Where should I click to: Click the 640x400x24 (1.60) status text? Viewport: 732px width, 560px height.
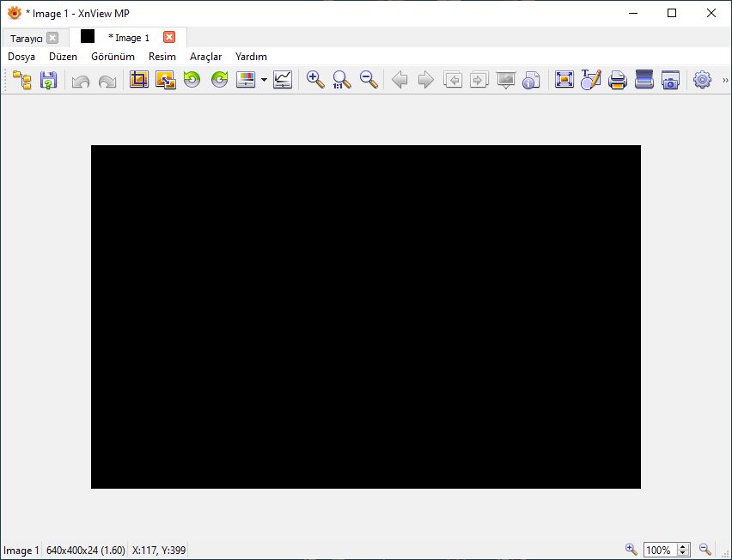click(x=85, y=551)
